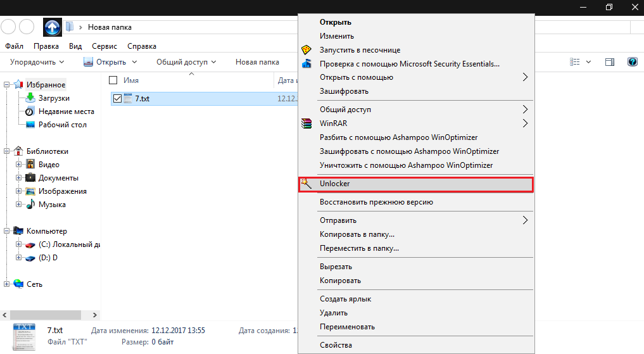Click the Новая папка toolbar button
This screenshot has height=354, width=644.
[257, 62]
